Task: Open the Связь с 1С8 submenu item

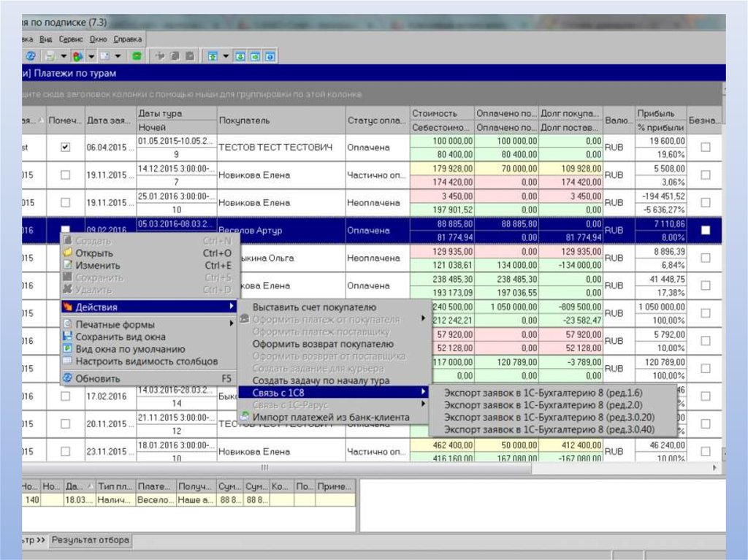Action: 333,393
